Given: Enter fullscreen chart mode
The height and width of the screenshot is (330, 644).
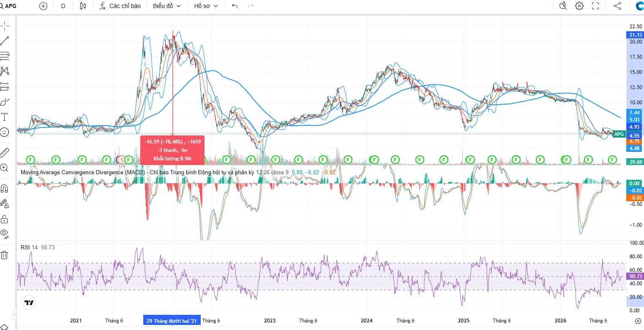Looking at the screenshot, I should (x=595, y=6).
